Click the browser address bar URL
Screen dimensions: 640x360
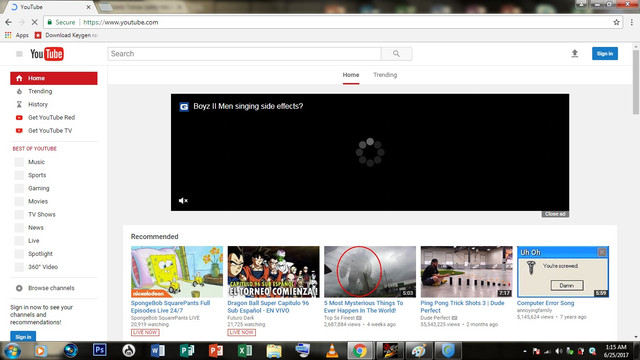121,22
